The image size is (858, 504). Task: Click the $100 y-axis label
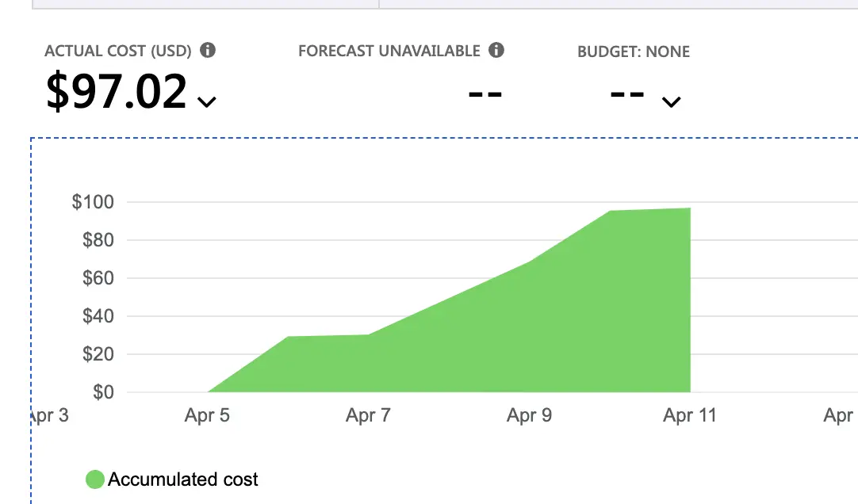pos(93,202)
